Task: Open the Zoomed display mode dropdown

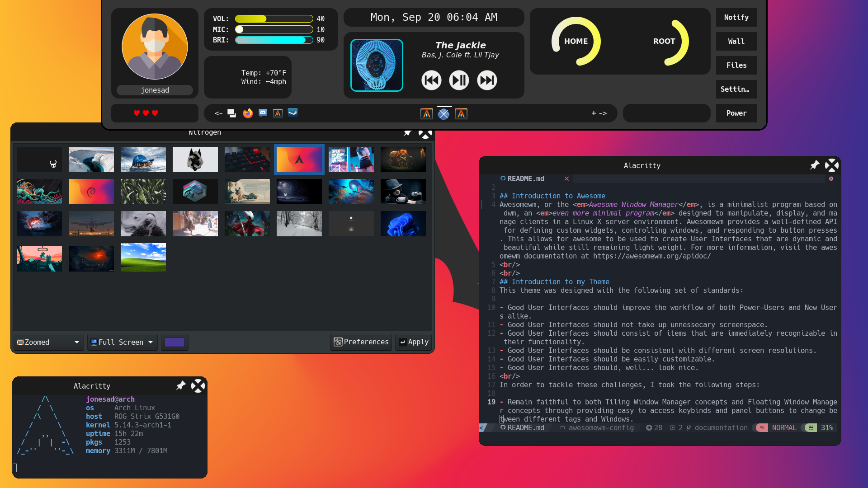Action: pyautogui.click(x=48, y=343)
